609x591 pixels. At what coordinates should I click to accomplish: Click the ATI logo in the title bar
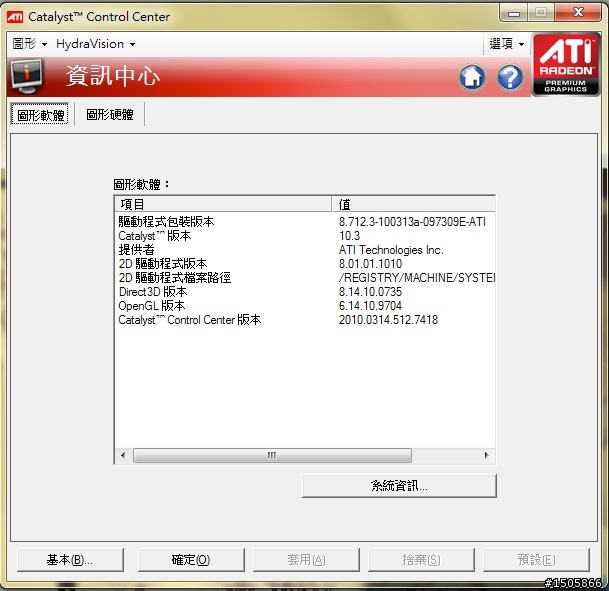pos(15,17)
